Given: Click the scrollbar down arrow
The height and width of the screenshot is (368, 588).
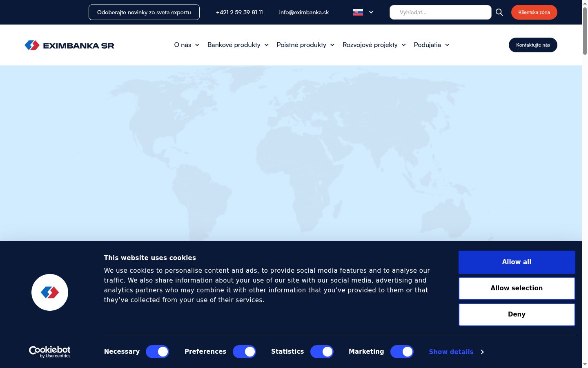Looking at the screenshot, I should (585, 364).
